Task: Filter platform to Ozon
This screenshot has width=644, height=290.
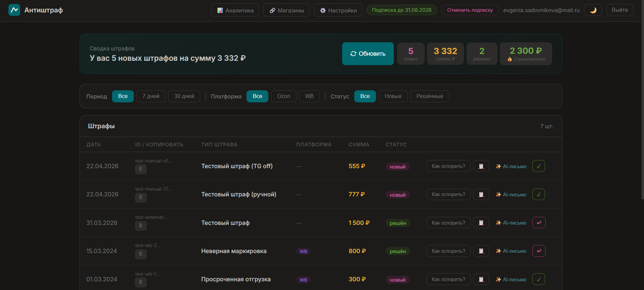Action: click(x=284, y=96)
